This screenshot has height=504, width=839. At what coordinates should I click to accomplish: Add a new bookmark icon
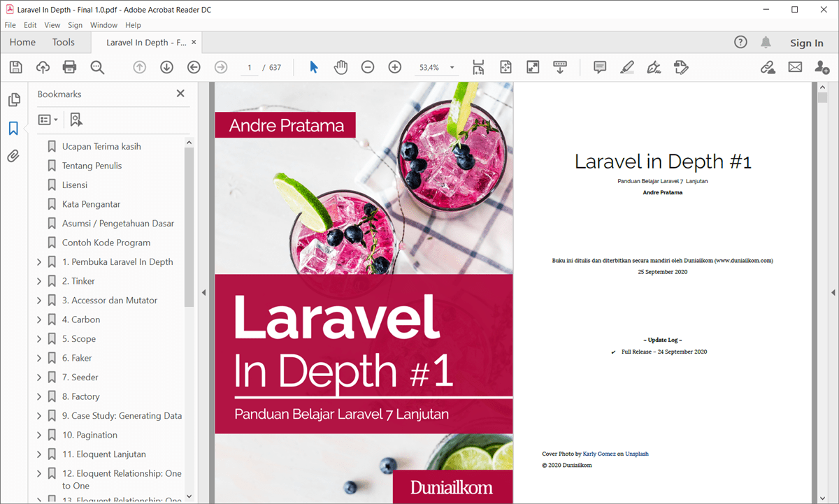(76, 120)
